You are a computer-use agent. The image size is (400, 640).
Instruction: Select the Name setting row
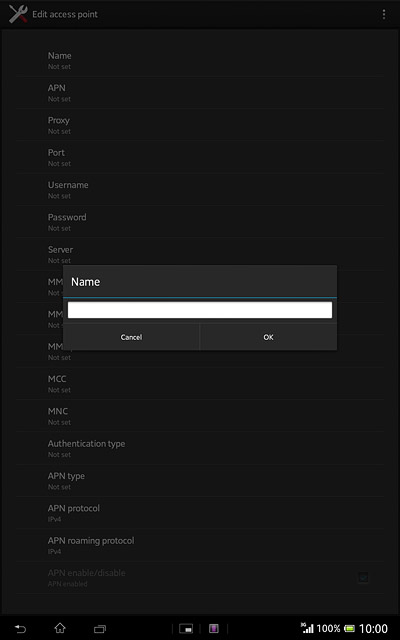[x=200, y=60]
